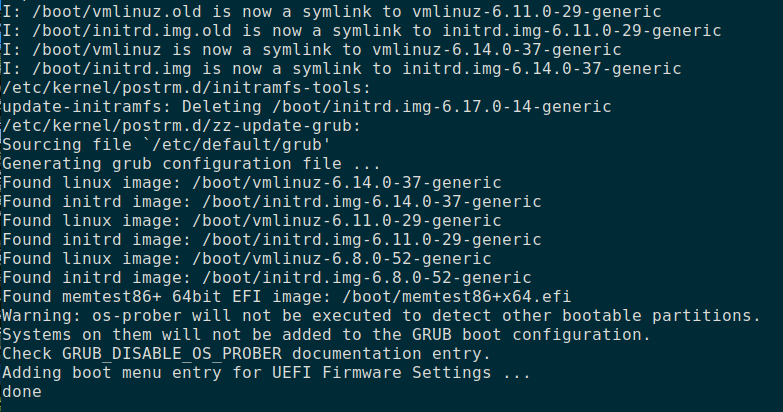Viewport: 783px width, 412px height.
Task: Click the 'Generating grub configuration file' line
Action: click(x=191, y=163)
